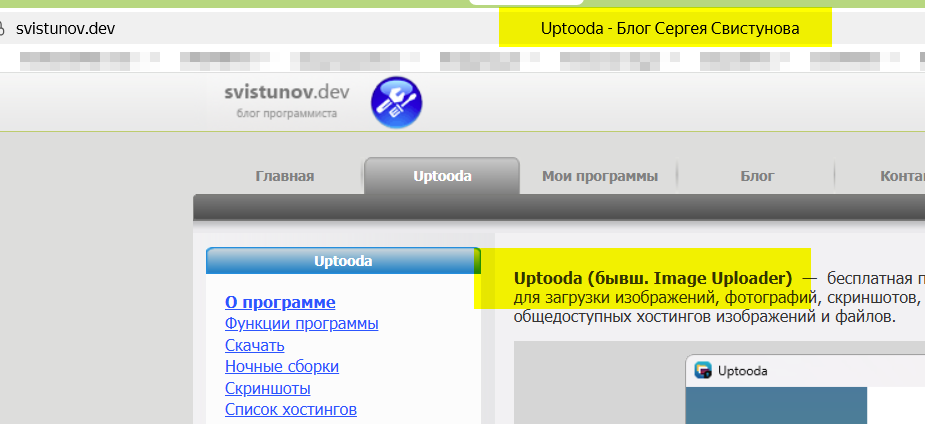Click the Uptooda app icon in screenshot
This screenshot has height=424, width=925.
[703, 370]
